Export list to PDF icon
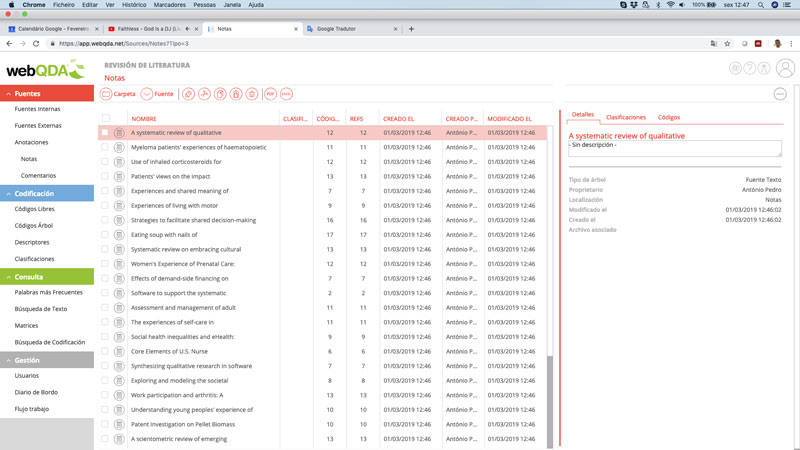 click(x=270, y=94)
